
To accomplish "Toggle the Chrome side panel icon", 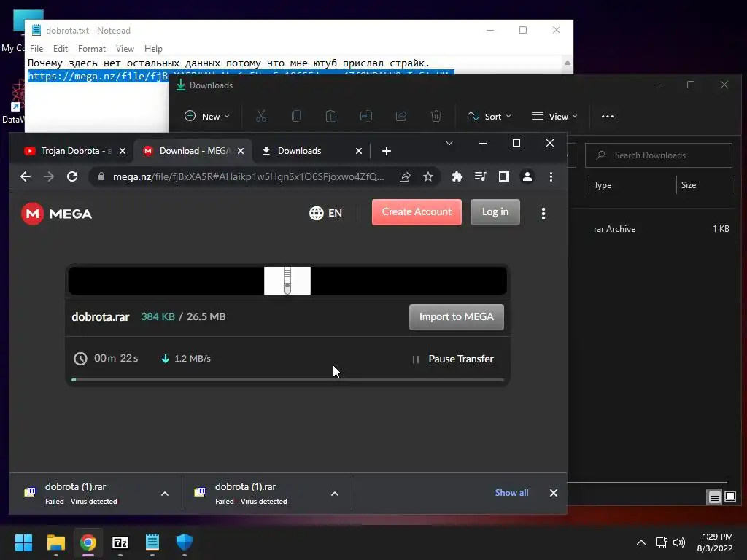I will pos(503,176).
